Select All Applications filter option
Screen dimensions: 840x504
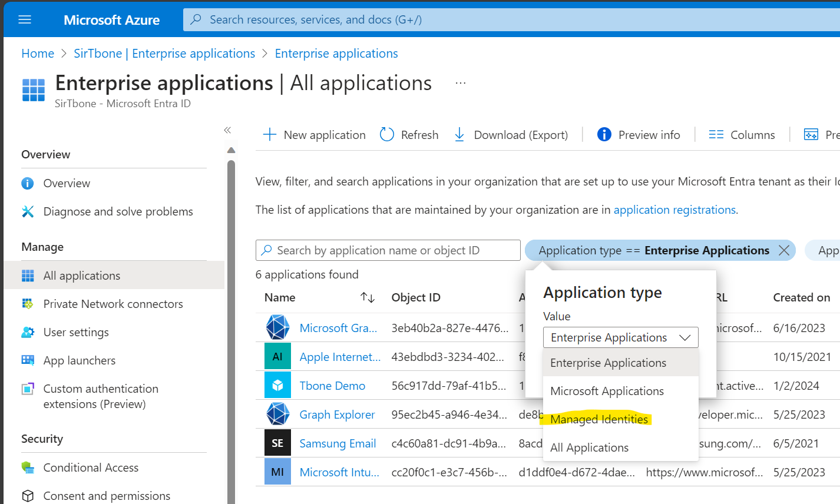click(x=589, y=447)
